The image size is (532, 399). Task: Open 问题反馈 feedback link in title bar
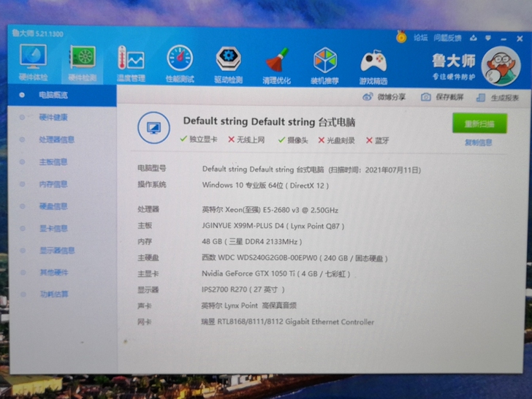(x=448, y=37)
